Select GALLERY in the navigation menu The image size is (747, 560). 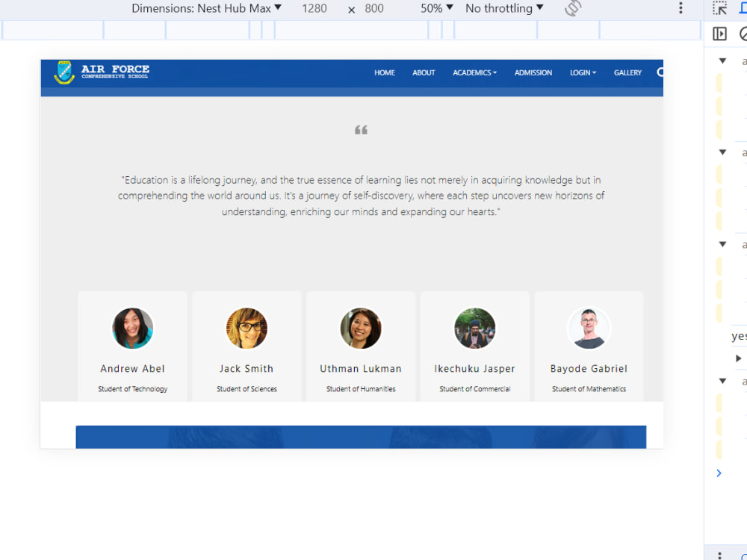tap(627, 72)
